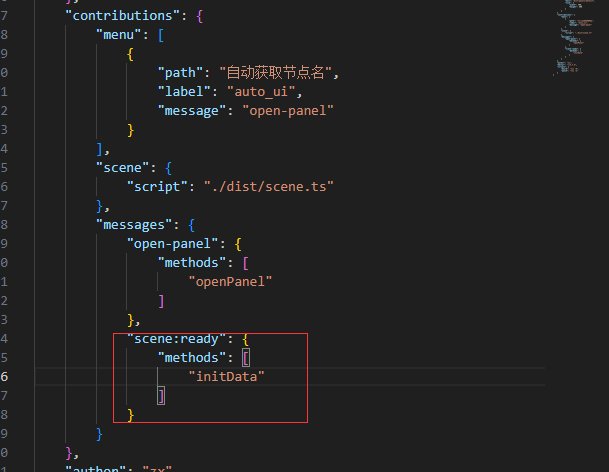The height and width of the screenshot is (472, 609).
Task: Click the minimap code overview
Action: (574, 37)
